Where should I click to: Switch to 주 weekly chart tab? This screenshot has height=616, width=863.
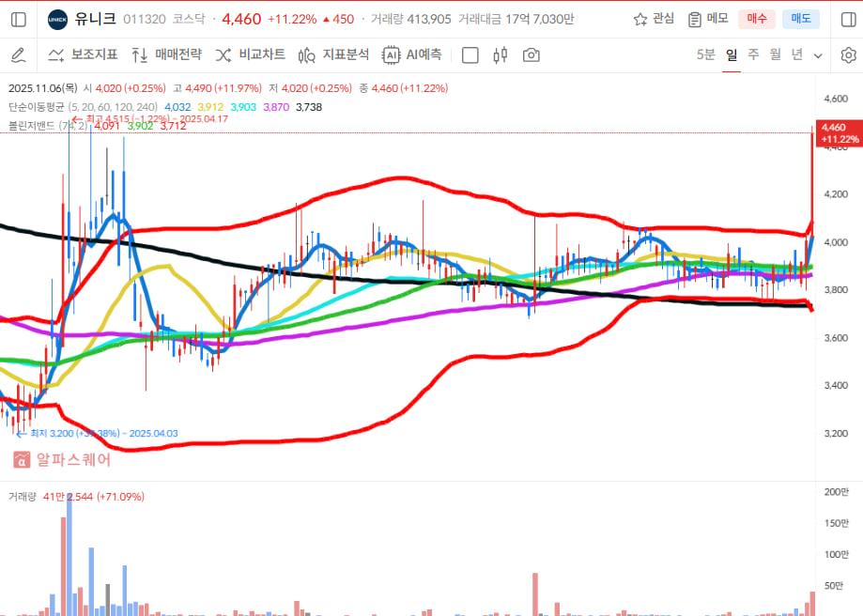(753, 54)
